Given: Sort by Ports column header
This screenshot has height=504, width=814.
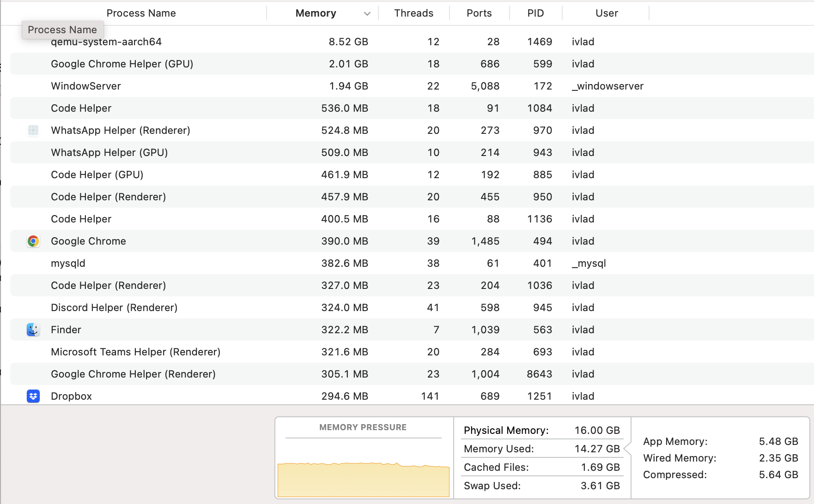Looking at the screenshot, I should coord(479,13).
